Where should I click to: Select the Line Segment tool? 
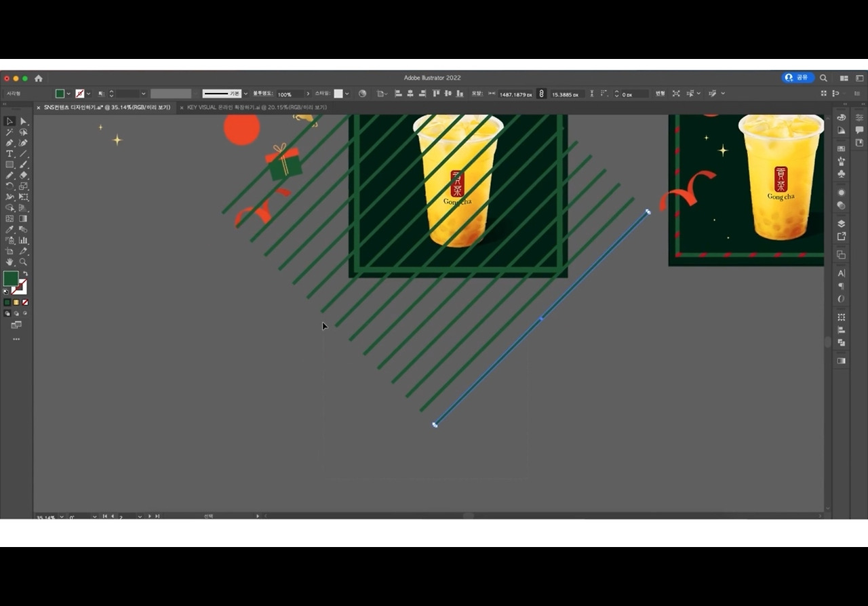coord(23,154)
